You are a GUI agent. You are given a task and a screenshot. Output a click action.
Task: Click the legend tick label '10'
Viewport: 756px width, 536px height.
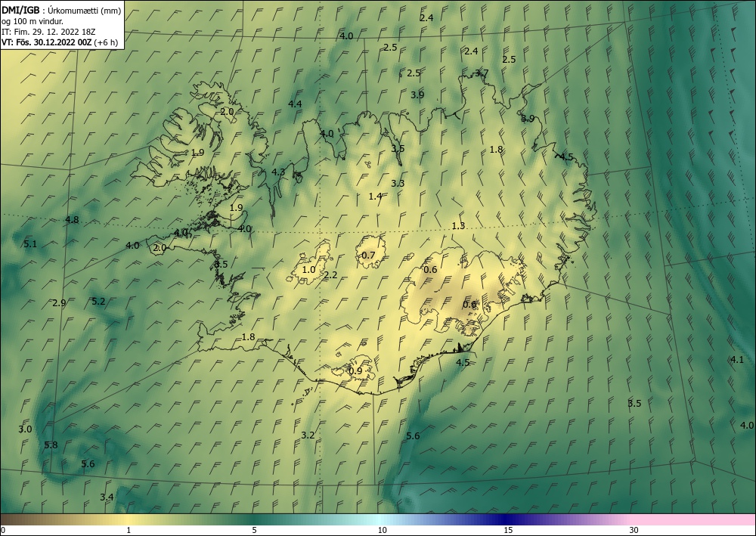382,530
